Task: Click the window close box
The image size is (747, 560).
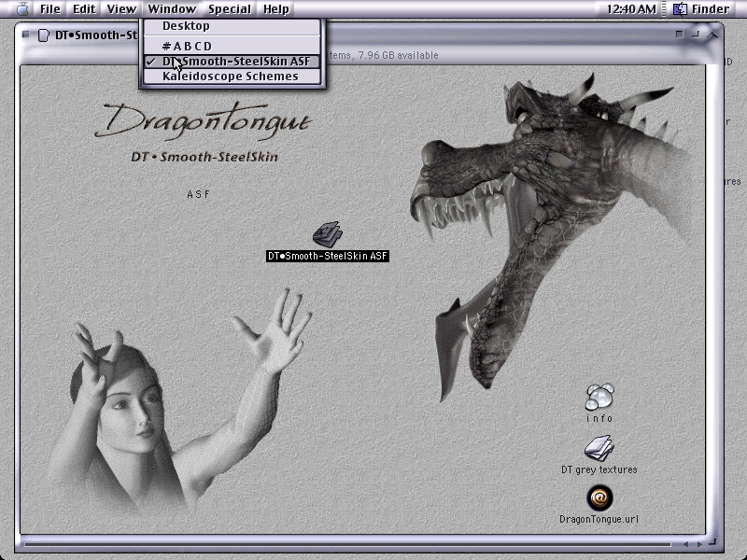Action: pyautogui.click(x=26, y=34)
